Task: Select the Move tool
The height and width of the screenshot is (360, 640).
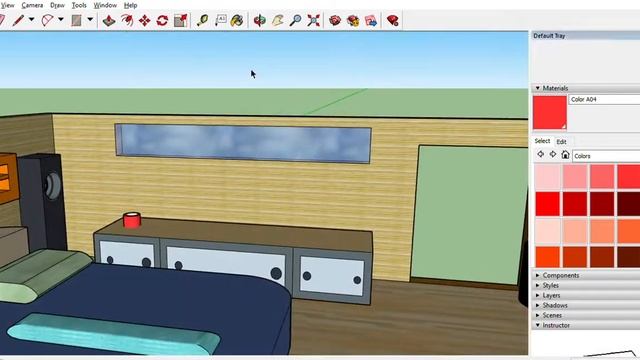Action: click(144, 20)
